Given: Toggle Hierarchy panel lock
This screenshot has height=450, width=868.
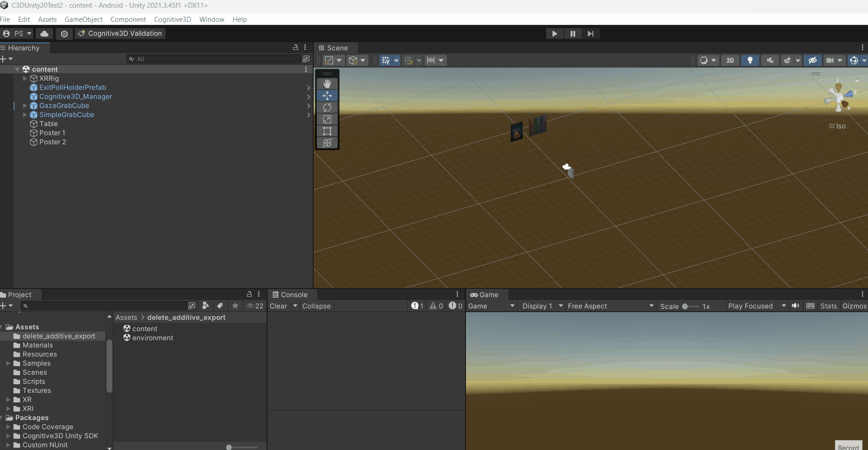Looking at the screenshot, I should click(x=296, y=48).
